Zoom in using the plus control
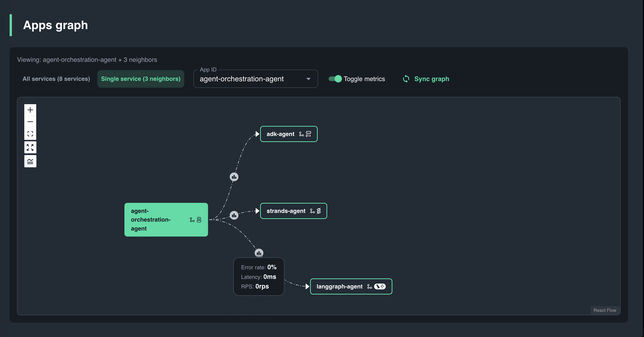The width and height of the screenshot is (644, 337). coord(30,110)
